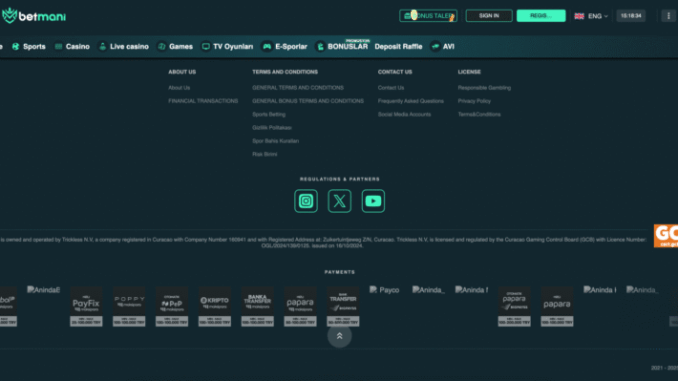Screen dimensions: 678x381
Task: Select the Kripto payment method
Action: pos(214,306)
